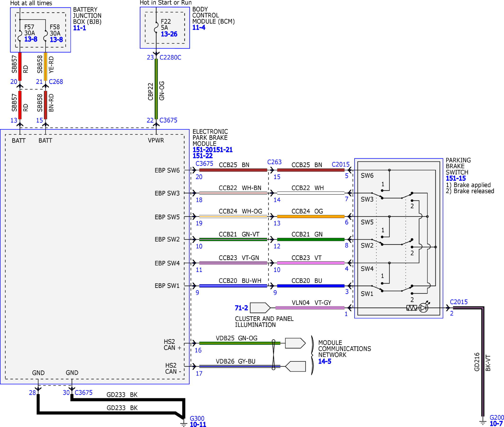Screen dimensions: 504x427
Task: Select the CBP22 circuit label
Action: click(150, 91)
